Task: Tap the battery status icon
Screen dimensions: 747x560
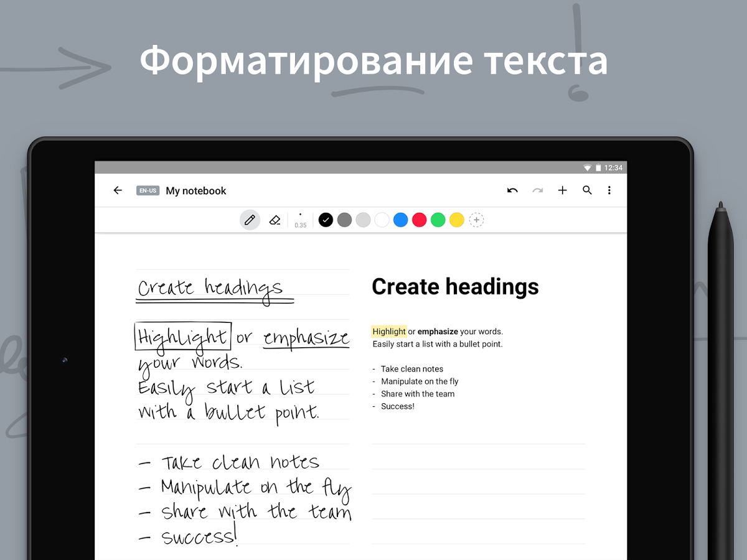Action: click(x=598, y=167)
